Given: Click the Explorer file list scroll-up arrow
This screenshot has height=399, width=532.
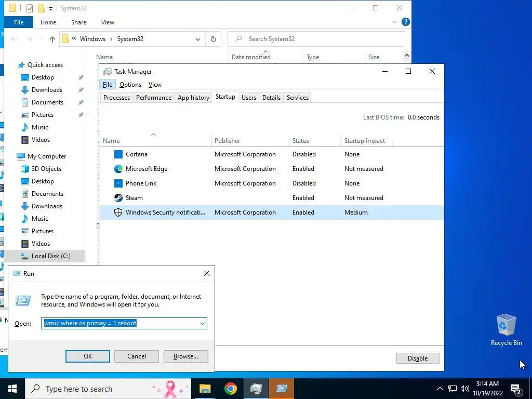Looking at the screenshot, I should click(407, 55).
